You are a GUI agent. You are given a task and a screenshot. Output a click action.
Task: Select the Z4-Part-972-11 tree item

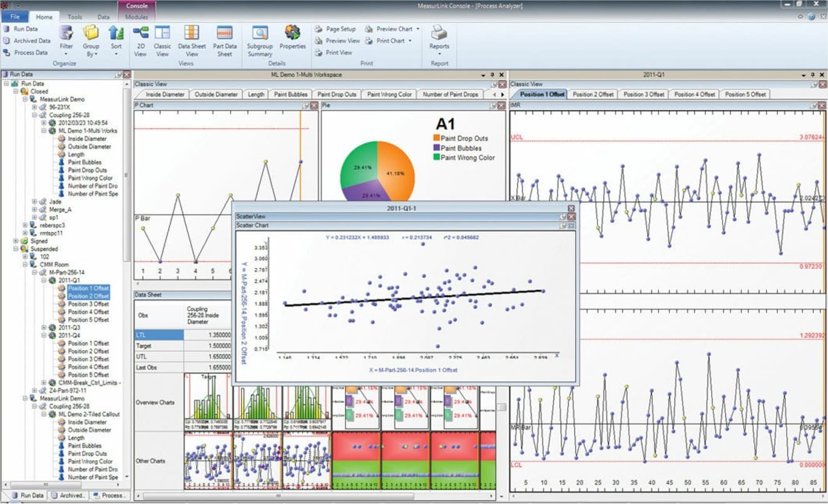(67, 390)
